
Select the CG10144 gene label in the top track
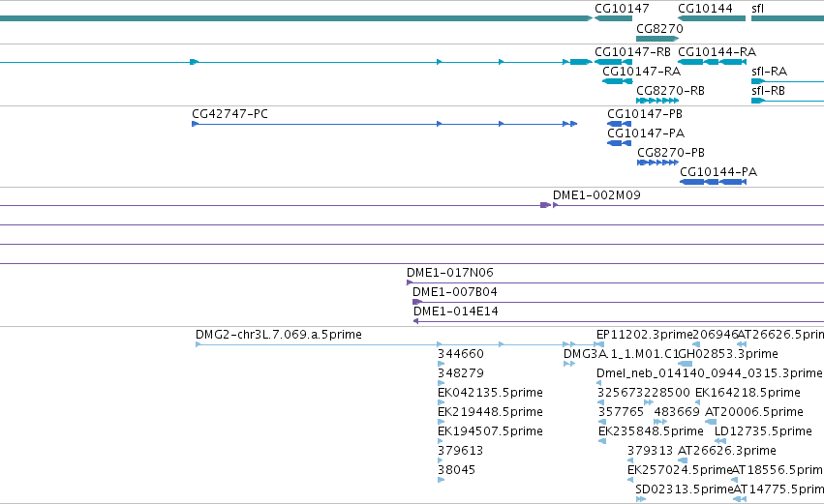705,9
